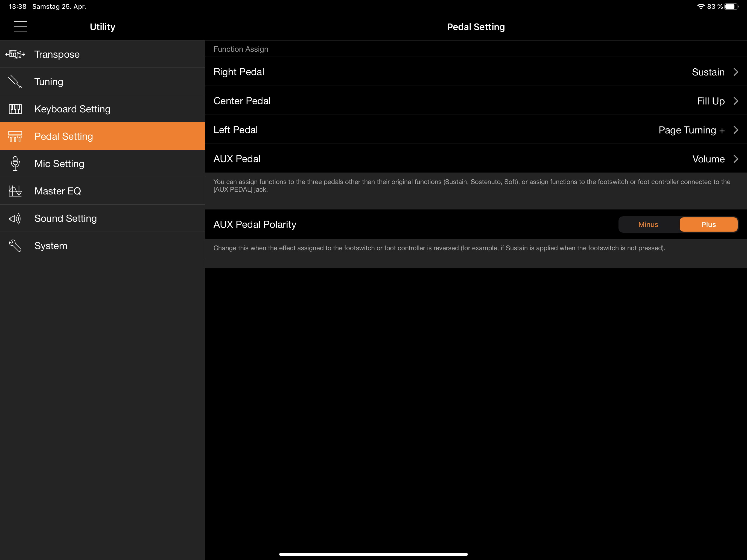
Task: Set AUX Pedal Polarity to Minus
Action: pyautogui.click(x=648, y=224)
